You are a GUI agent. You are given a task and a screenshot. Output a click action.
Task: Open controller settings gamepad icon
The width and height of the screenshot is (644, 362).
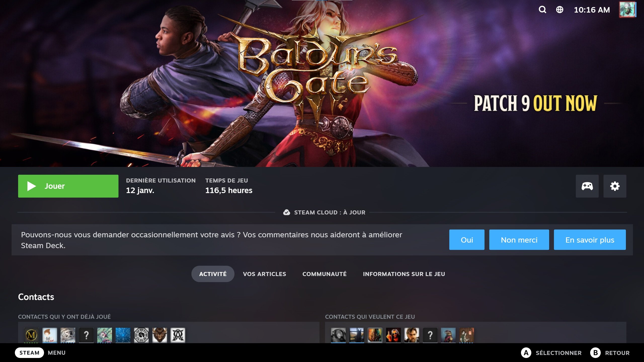coord(587,186)
